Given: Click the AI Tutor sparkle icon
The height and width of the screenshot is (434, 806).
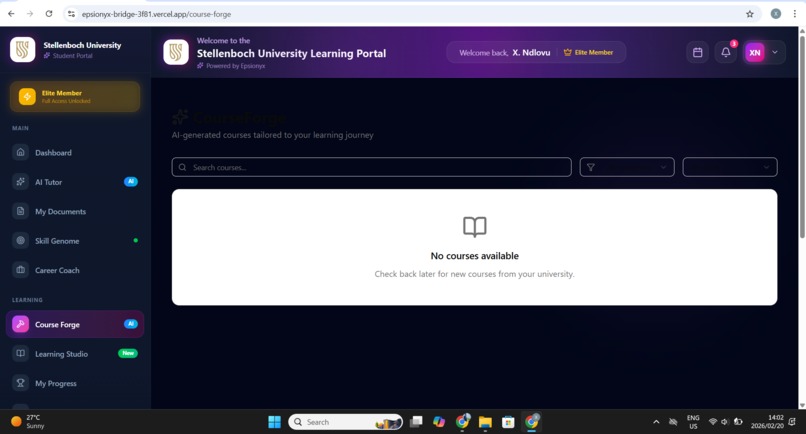Looking at the screenshot, I should pyautogui.click(x=21, y=182).
